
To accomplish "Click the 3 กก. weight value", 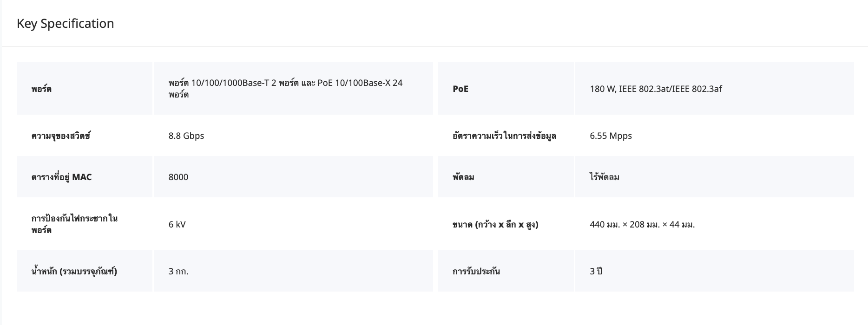I will click(178, 271).
